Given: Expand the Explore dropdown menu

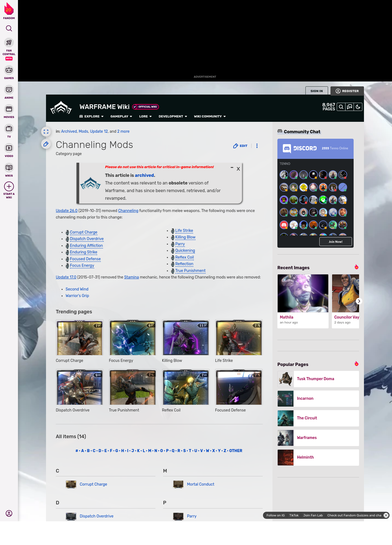Looking at the screenshot, I should pyautogui.click(x=91, y=116).
